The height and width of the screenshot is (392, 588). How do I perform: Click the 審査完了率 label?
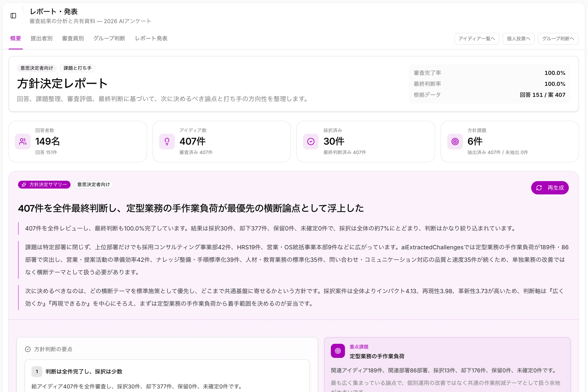pyautogui.click(x=427, y=73)
